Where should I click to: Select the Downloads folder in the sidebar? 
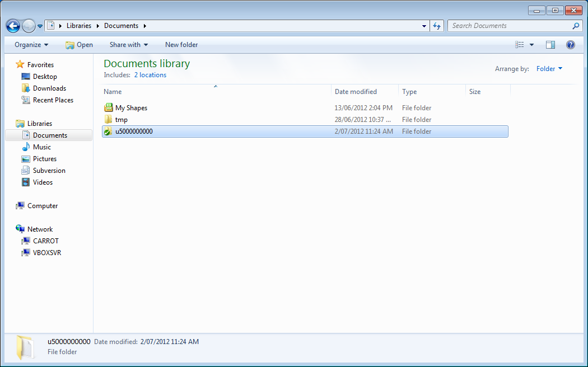[49, 88]
